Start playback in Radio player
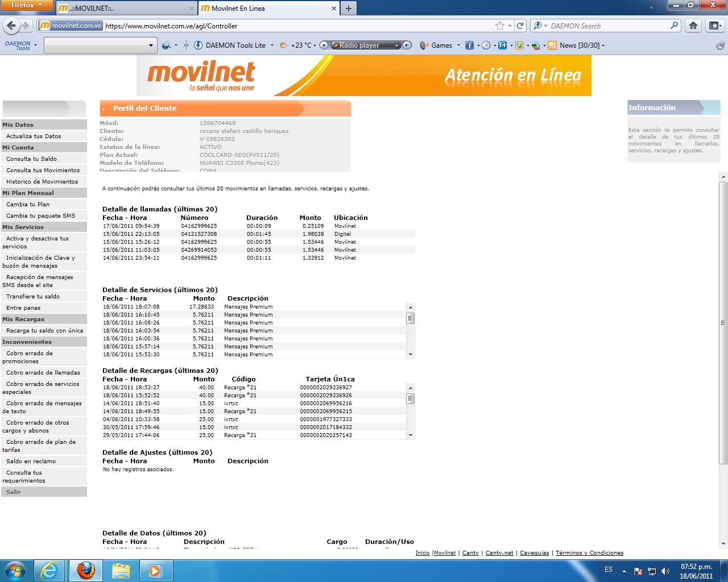 (324, 45)
